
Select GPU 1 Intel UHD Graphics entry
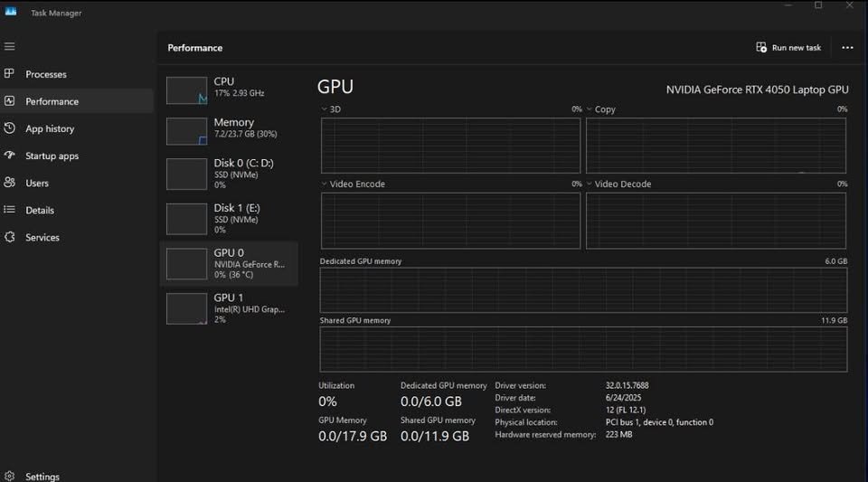229,308
